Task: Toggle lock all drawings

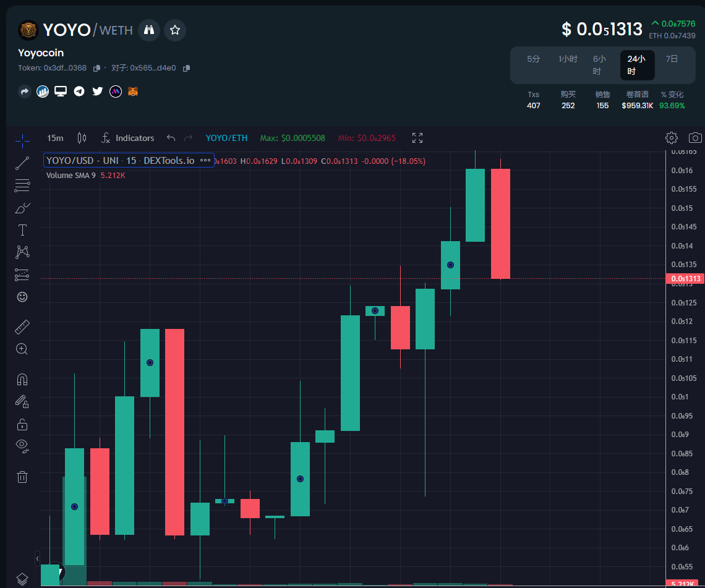Action: (22, 424)
